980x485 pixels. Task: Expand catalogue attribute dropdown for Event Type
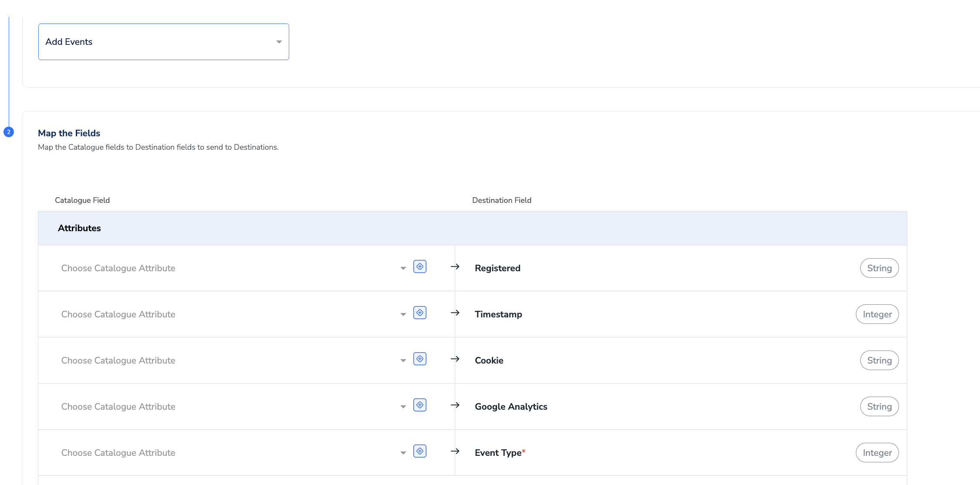coord(403,453)
